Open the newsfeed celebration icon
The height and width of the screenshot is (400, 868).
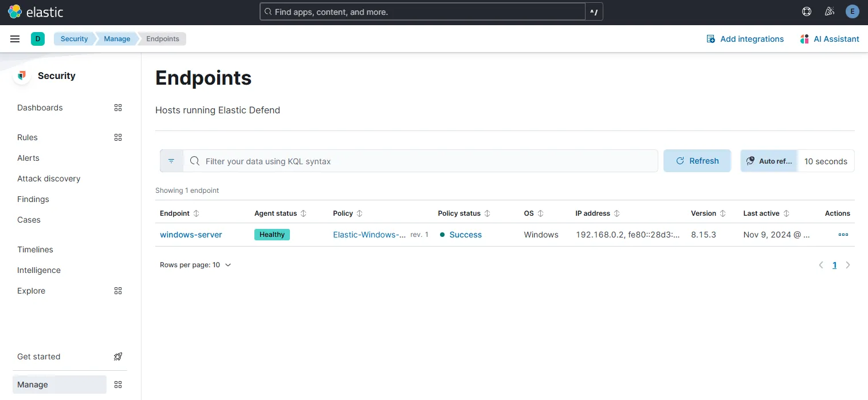click(x=829, y=11)
